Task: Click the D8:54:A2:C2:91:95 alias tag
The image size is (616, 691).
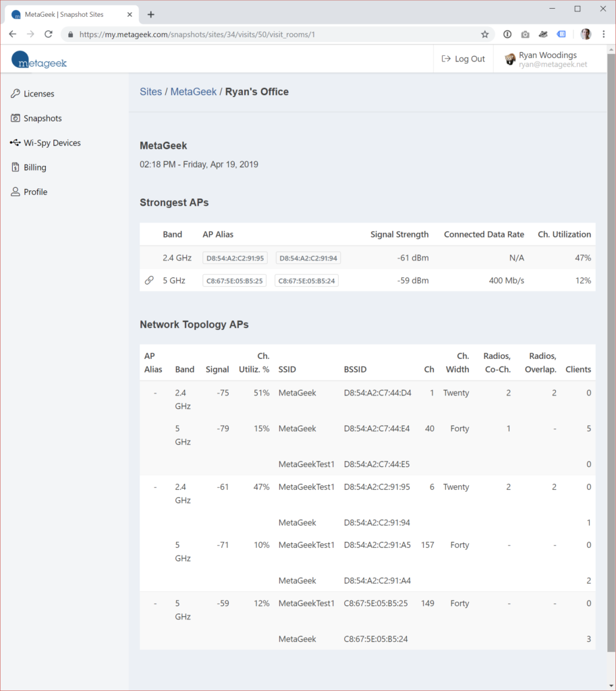Action: pos(235,258)
